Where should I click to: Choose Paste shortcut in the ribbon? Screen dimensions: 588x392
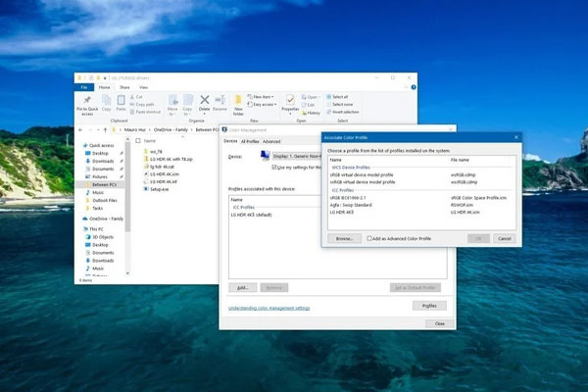pyautogui.click(x=145, y=112)
